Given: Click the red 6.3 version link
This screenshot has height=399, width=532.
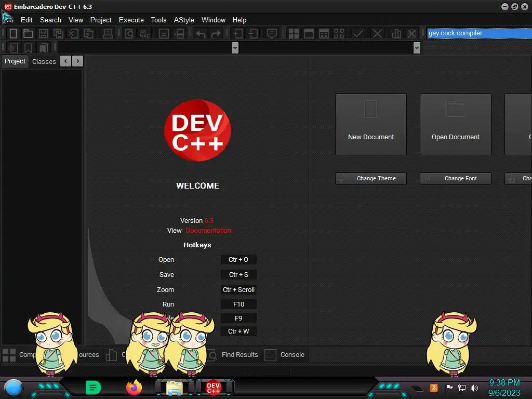Looking at the screenshot, I should click(209, 220).
